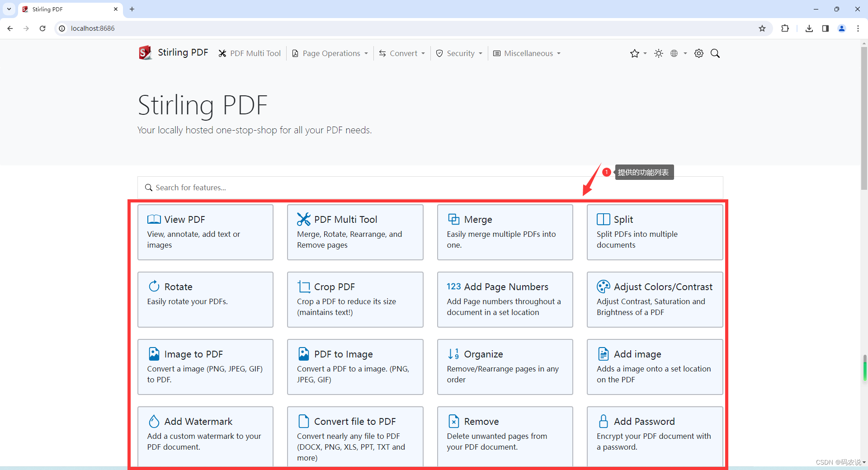Image resolution: width=868 pixels, height=470 pixels.
Task: Click the navbar magnifier search icon
Action: (715, 53)
